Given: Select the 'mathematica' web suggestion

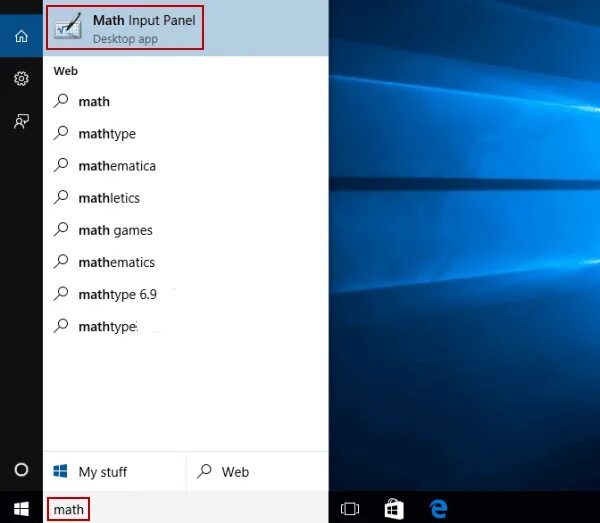Looking at the screenshot, I should [186, 166].
